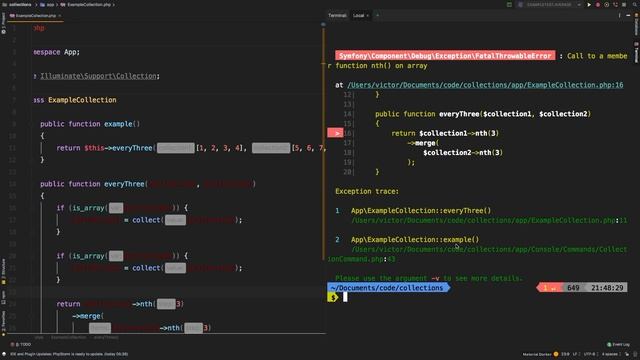Close the Local terminal tab

pos(367,16)
